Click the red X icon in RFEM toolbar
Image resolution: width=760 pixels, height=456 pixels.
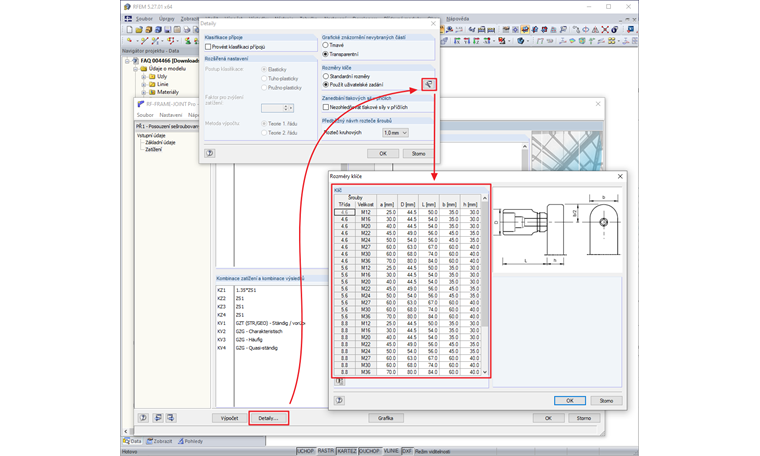pos(605,30)
